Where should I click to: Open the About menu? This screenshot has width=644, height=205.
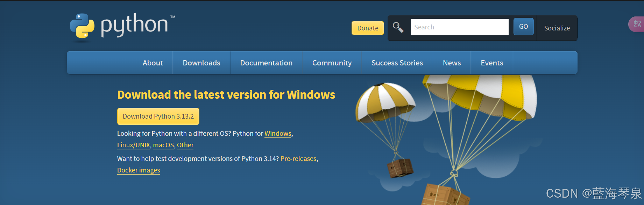[x=153, y=63]
